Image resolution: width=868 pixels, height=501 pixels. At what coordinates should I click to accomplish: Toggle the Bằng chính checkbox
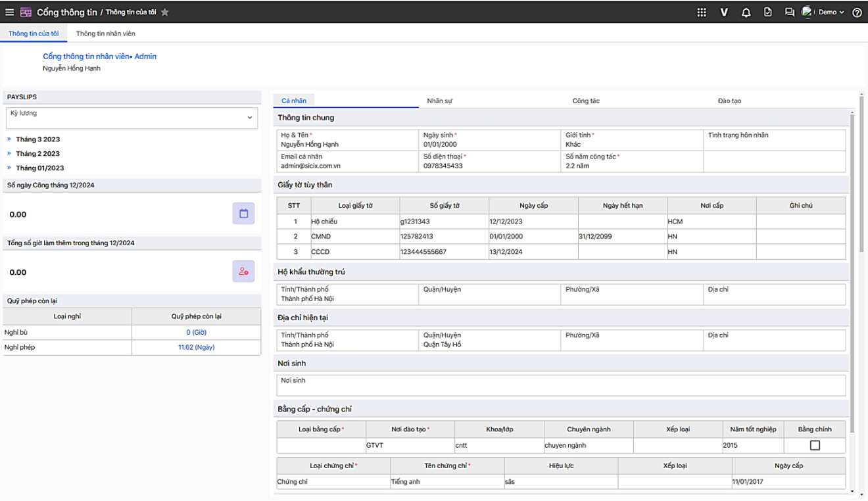(x=815, y=445)
